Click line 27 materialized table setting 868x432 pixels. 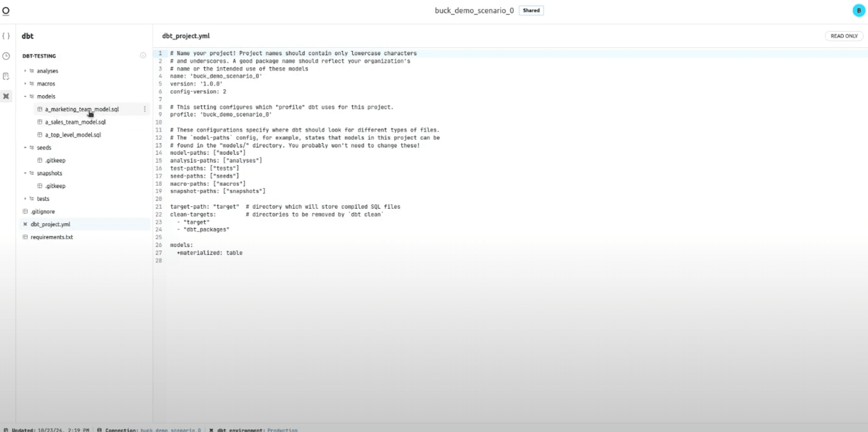pos(209,253)
